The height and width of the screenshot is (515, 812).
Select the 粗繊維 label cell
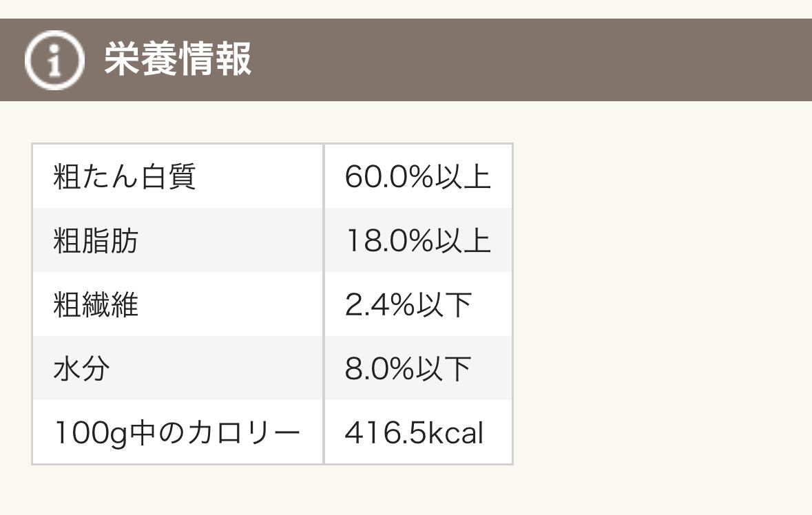pos(96,305)
